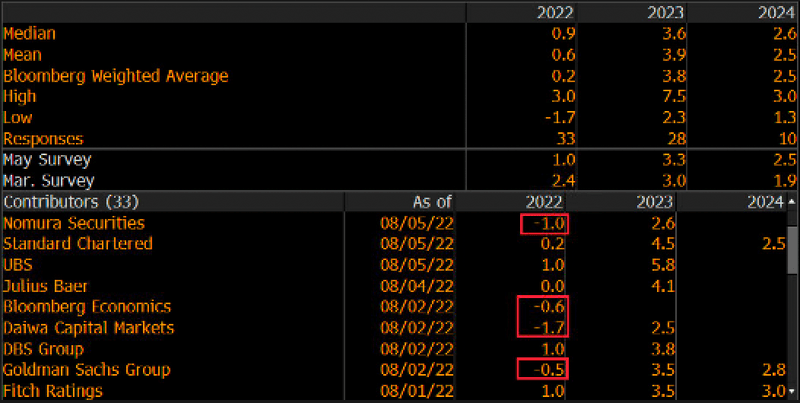Viewport: 800px width, 403px height.
Task: Select the May Survey row label
Action: click(48, 160)
